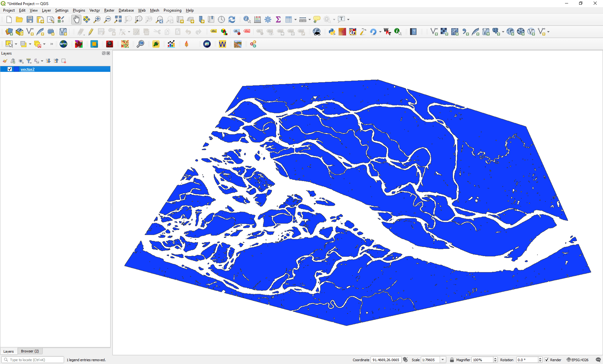603x364 pixels.
Task: Open the Identify Features tool
Action: pos(247,19)
